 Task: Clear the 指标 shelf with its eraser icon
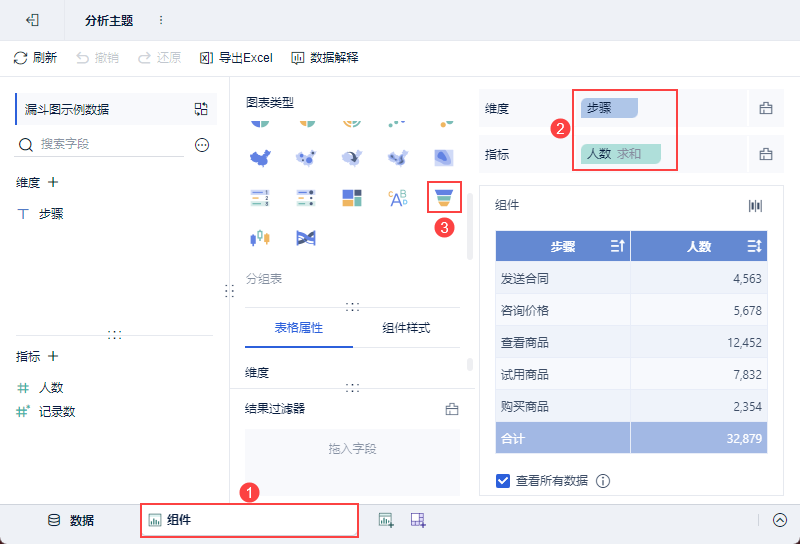pyautogui.click(x=766, y=154)
